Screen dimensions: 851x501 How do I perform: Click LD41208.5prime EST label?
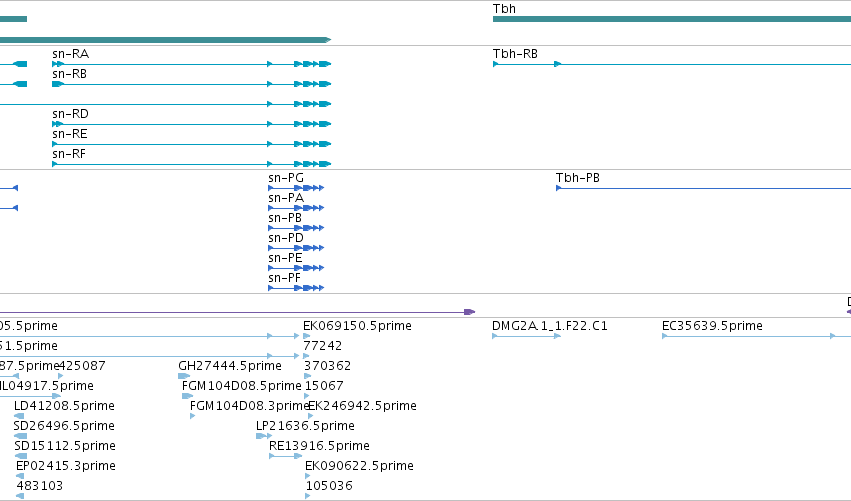click(x=64, y=406)
